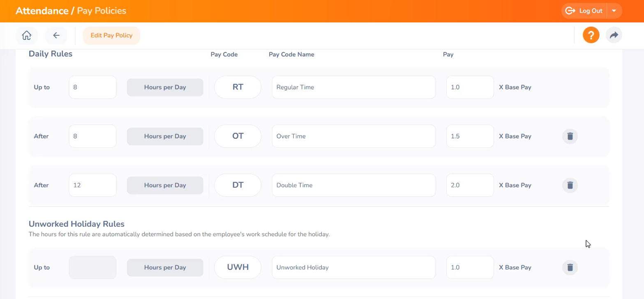
Task: Delete the Over Time rule
Action: point(570,136)
